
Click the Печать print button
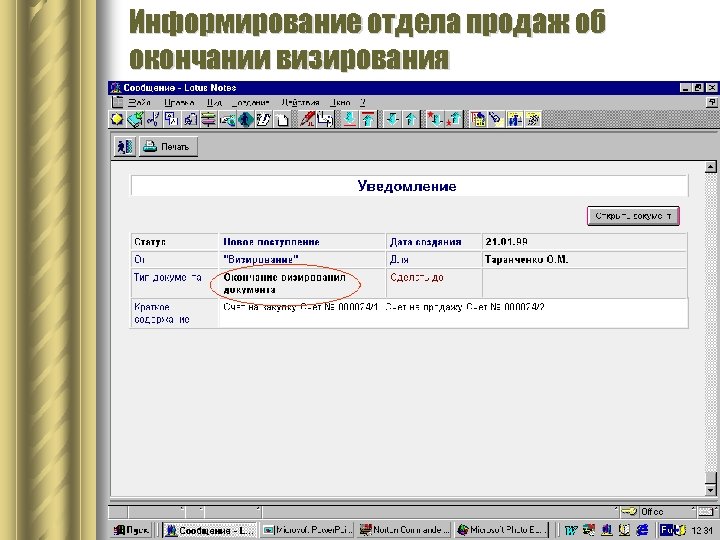coord(169,147)
